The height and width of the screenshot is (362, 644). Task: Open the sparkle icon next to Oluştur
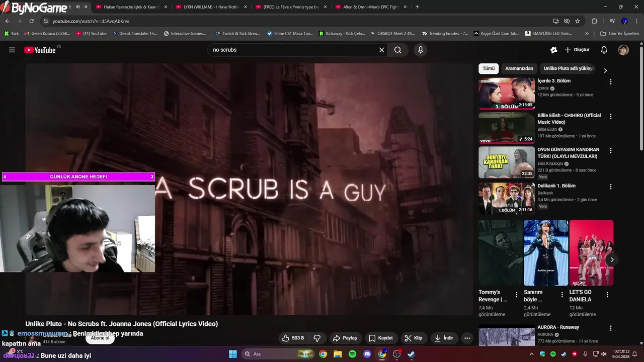[x=554, y=50]
